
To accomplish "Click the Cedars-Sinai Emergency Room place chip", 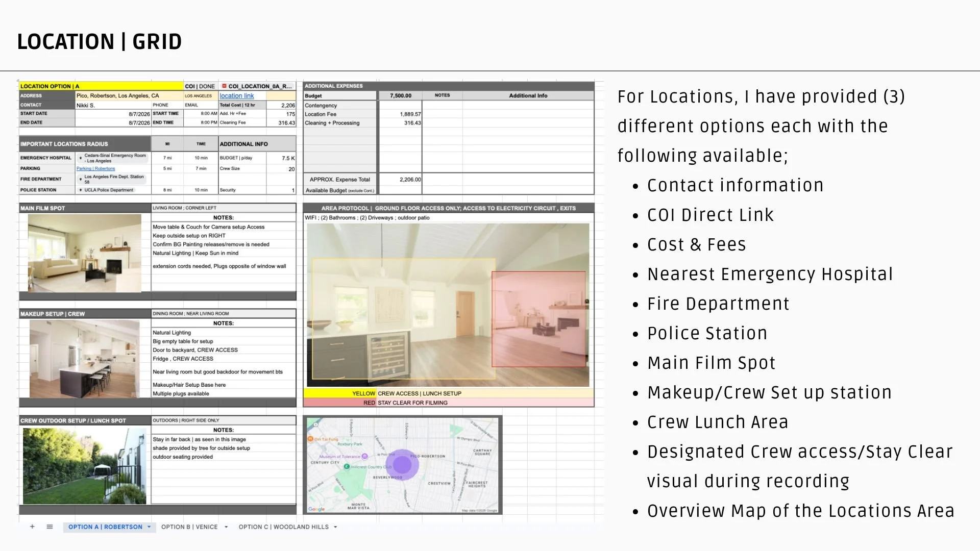I will (113, 158).
